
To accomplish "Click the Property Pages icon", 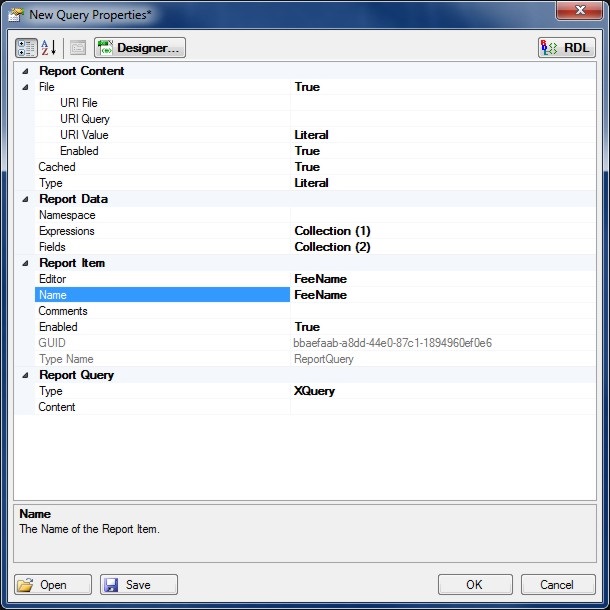I will [78, 48].
